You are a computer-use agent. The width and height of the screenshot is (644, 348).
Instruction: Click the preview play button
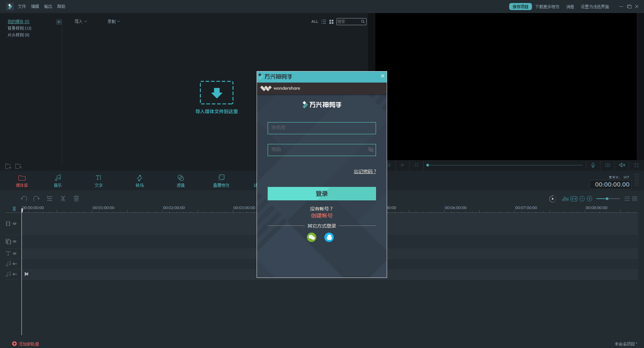tap(402, 165)
